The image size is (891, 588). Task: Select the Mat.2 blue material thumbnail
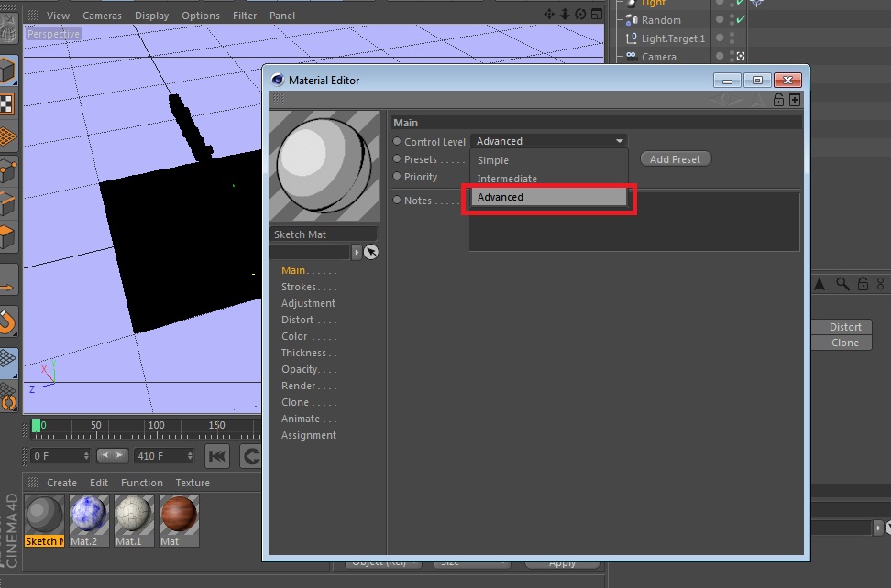pyautogui.click(x=89, y=520)
